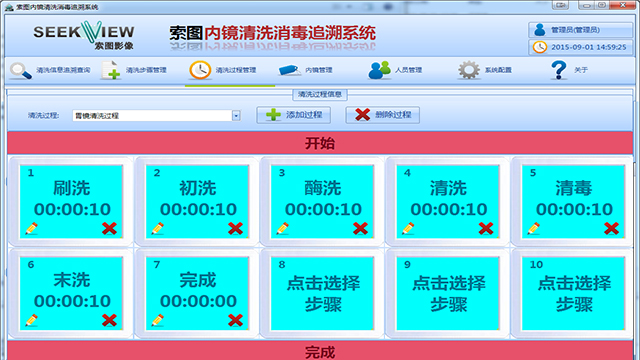Click the 2015-09-01 date time display

pyautogui.click(x=589, y=47)
